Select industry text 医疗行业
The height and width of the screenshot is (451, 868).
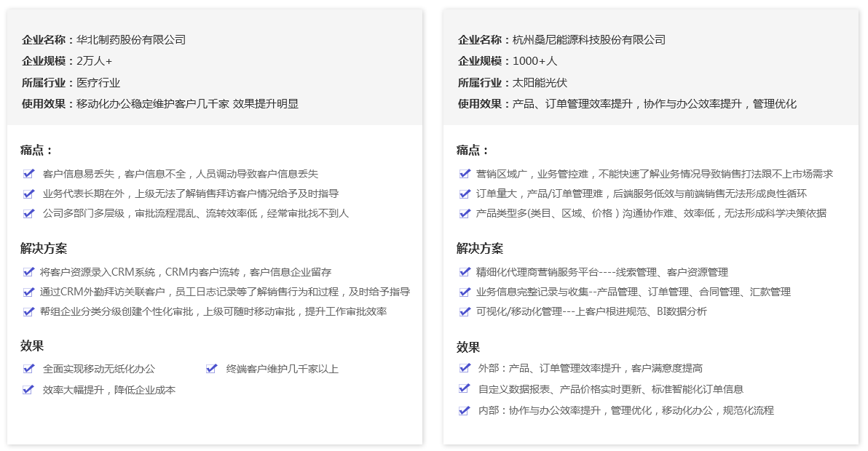pyautogui.click(x=98, y=82)
